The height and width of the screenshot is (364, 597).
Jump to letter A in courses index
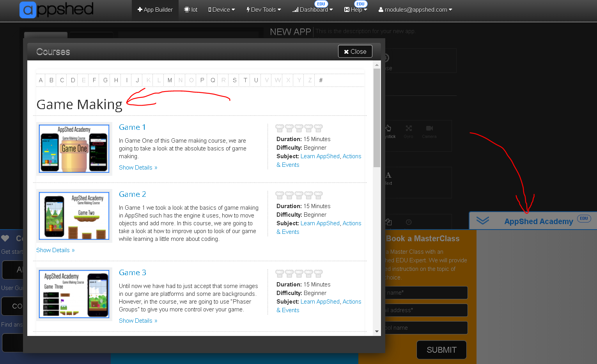pyautogui.click(x=41, y=80)
